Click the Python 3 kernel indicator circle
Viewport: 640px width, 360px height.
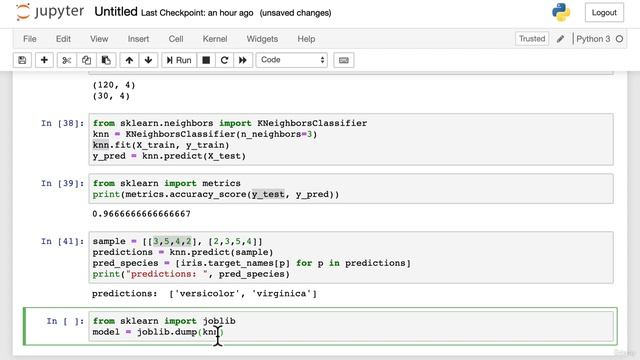coord(619,39)
